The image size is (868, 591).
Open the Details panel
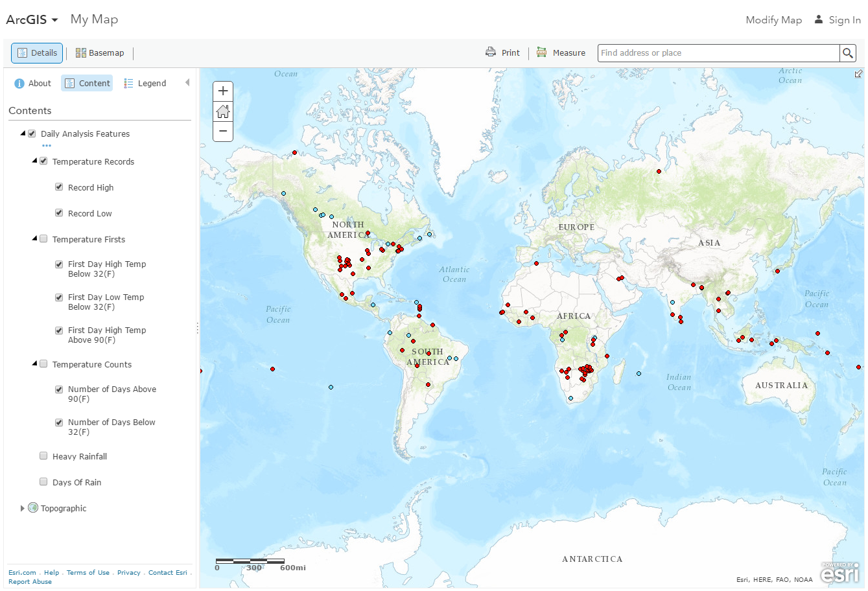click(x=37, y=53)
